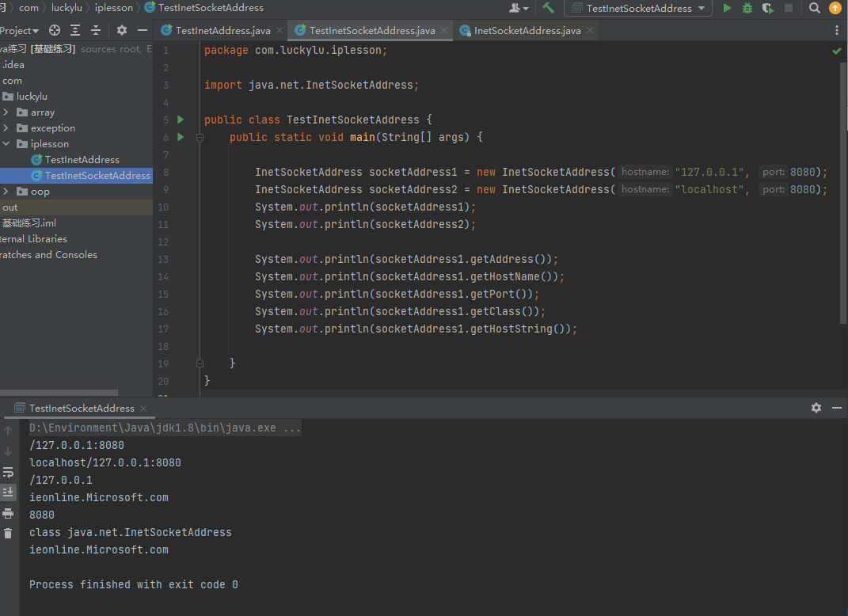This screenshot has width=848, height=616.
Task: Run TestInetSocketAddress with the green play button
Action: (727, 8)
